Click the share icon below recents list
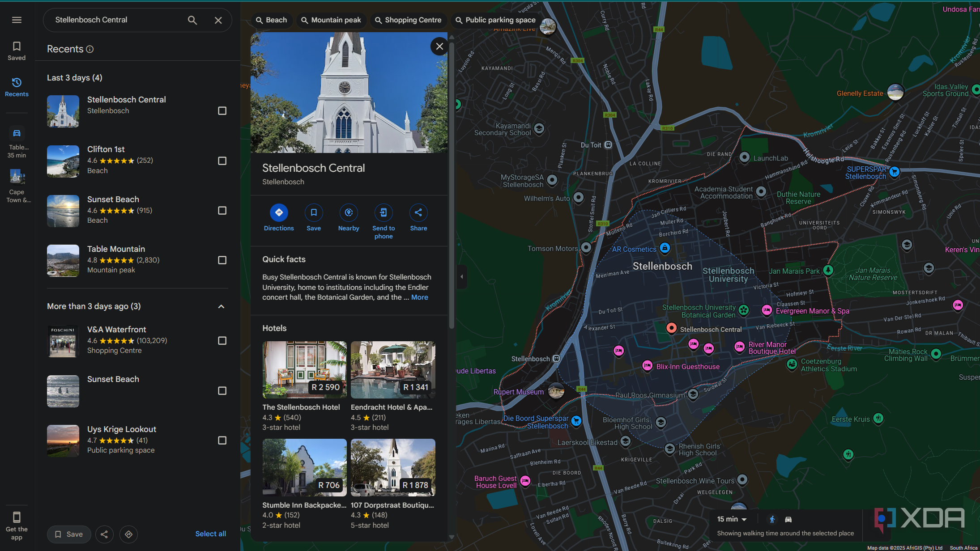Screen dimensions: 980x551 pyautogui.click(x=104, y=534)
